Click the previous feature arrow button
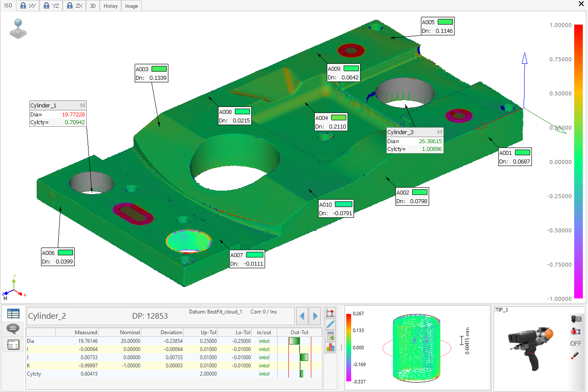The image size is (588, 392). click(302, 316)
